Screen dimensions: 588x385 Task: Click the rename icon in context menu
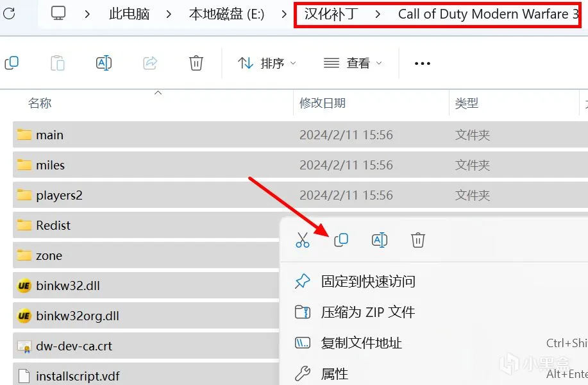tap(380, 240)
